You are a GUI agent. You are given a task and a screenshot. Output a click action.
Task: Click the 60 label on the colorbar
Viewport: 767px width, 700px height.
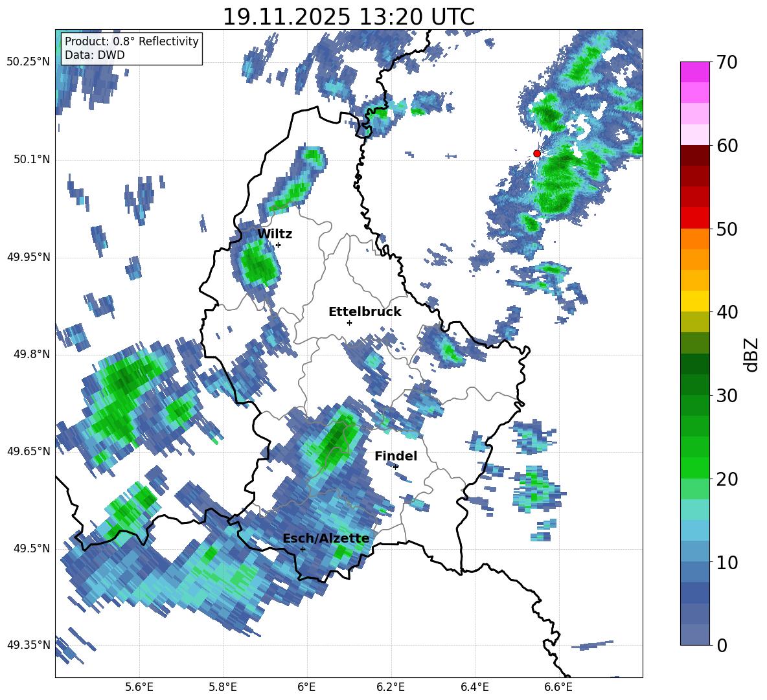tap(726, 146)
